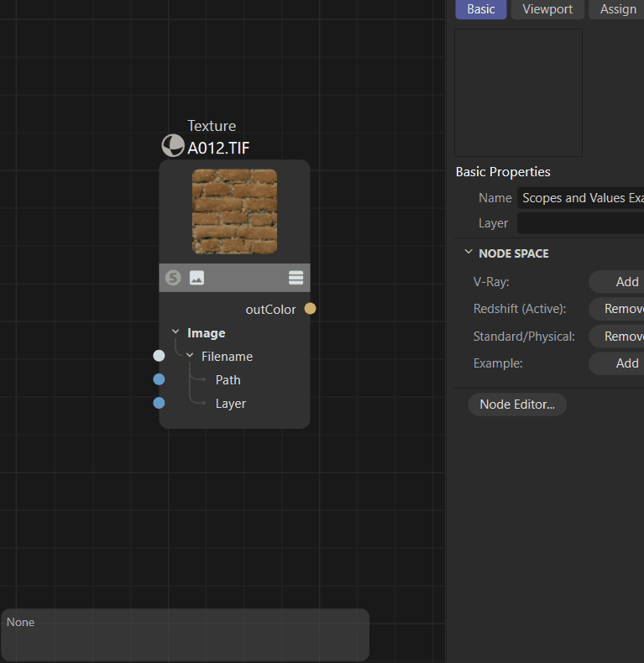
Task: Click the solo 'S' icon on texture node
Action: click(174, 278)
